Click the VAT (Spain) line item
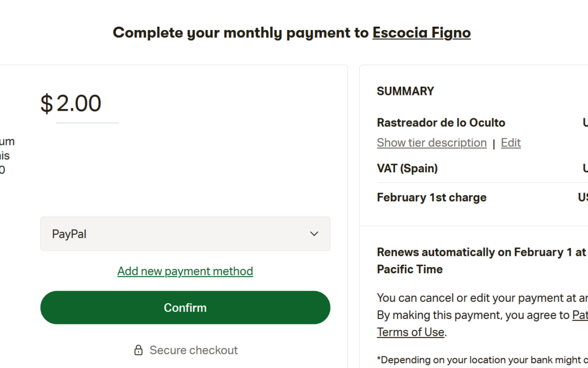The width and height of the screenshot is (588, 368). click(407, 168)
